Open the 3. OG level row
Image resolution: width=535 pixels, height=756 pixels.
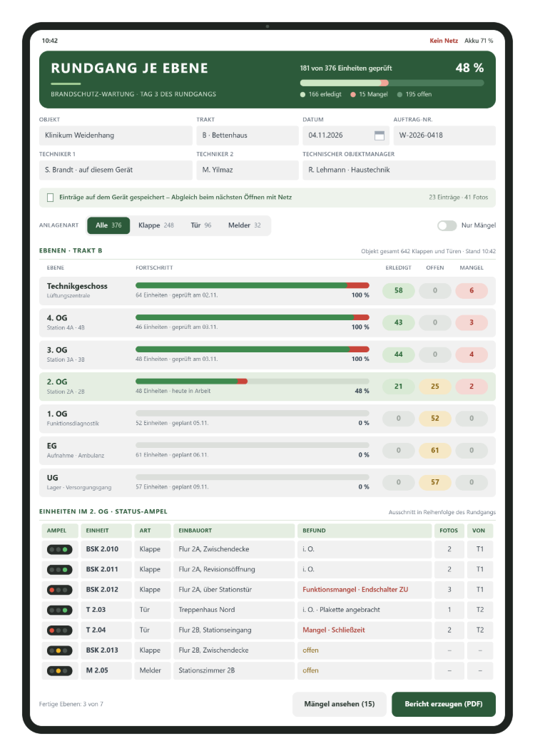tap(267, 354)
